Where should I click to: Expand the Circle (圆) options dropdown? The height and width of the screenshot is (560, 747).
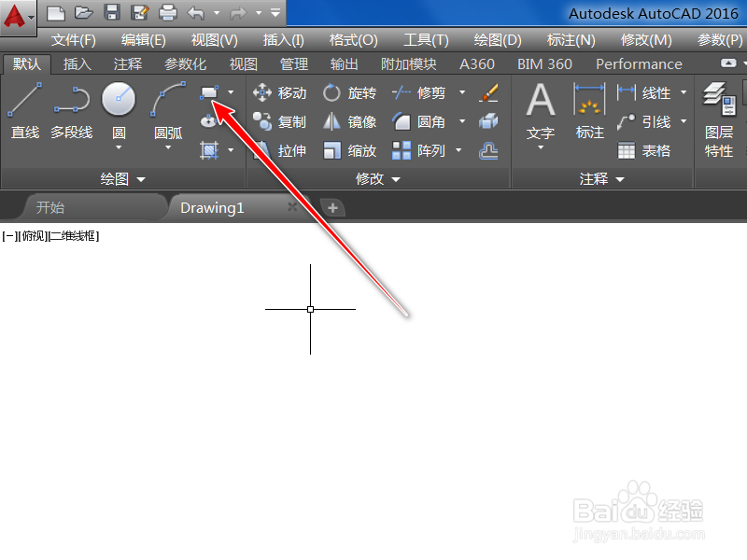tap(119, 147)
